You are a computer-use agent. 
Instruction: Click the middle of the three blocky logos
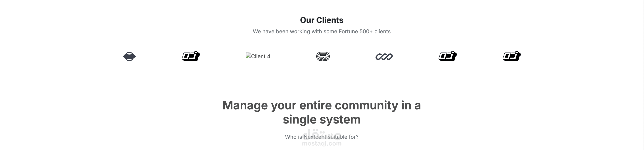tap(447, 56)
